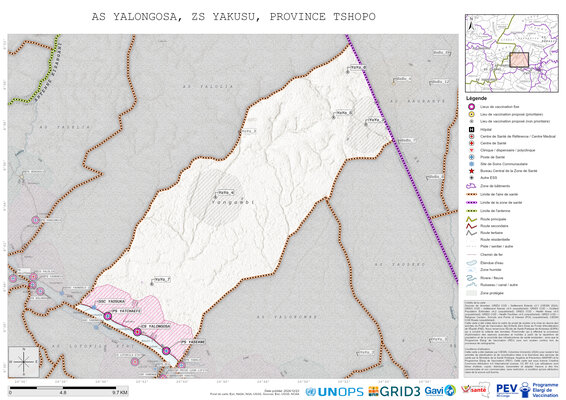Screen dimensions: 566x400
Task: Click the PS YASEKWE vaccination site marker
Action: (166, 351)
